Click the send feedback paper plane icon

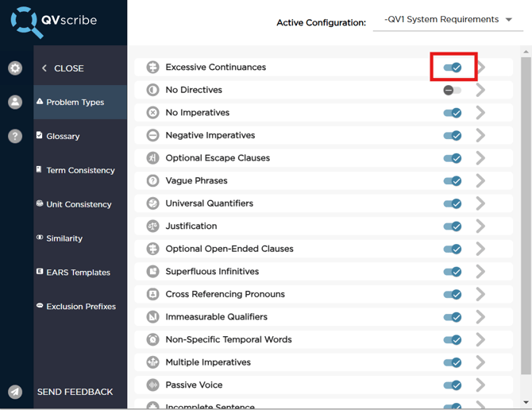(15, 392)
